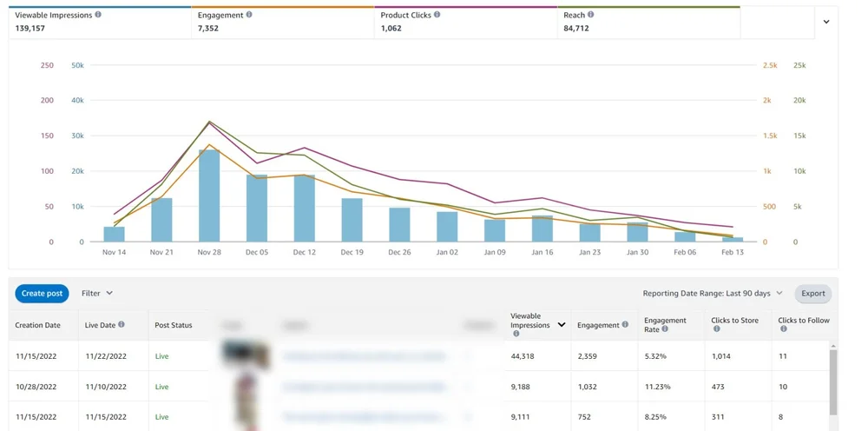Click info icon under Clicks to Store header

point(717,329)
